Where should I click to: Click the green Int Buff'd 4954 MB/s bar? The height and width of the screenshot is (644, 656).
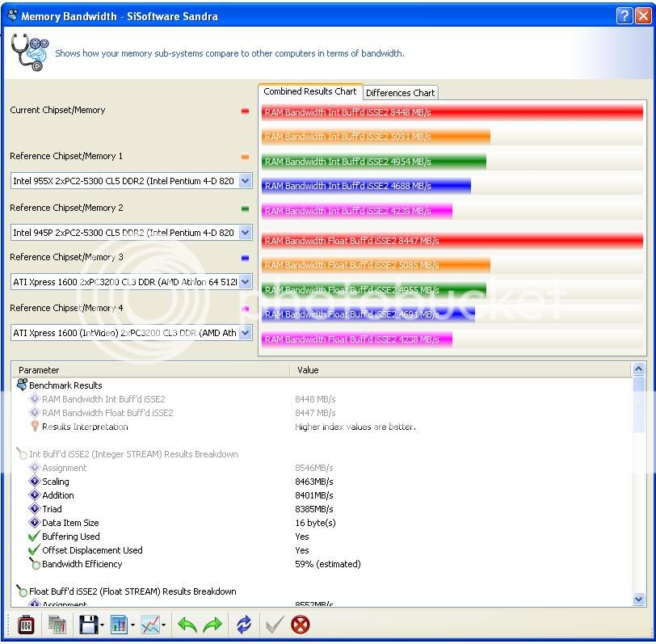[374, 161]
